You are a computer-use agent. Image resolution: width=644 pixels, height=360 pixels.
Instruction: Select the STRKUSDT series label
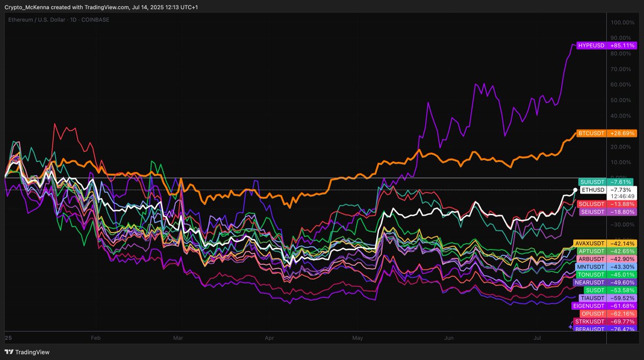tap(590, 321)
